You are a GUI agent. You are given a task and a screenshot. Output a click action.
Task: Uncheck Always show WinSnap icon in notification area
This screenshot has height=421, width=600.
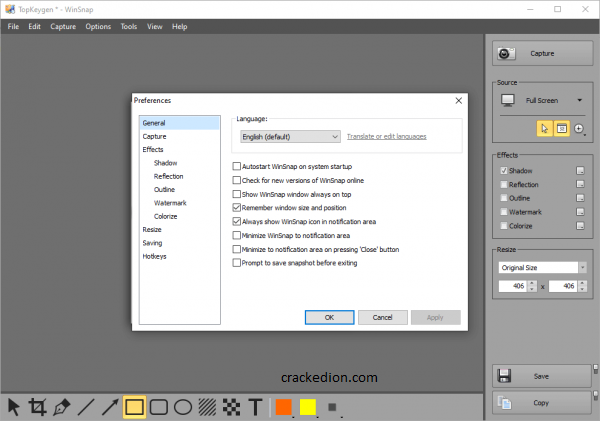[236, 222]
